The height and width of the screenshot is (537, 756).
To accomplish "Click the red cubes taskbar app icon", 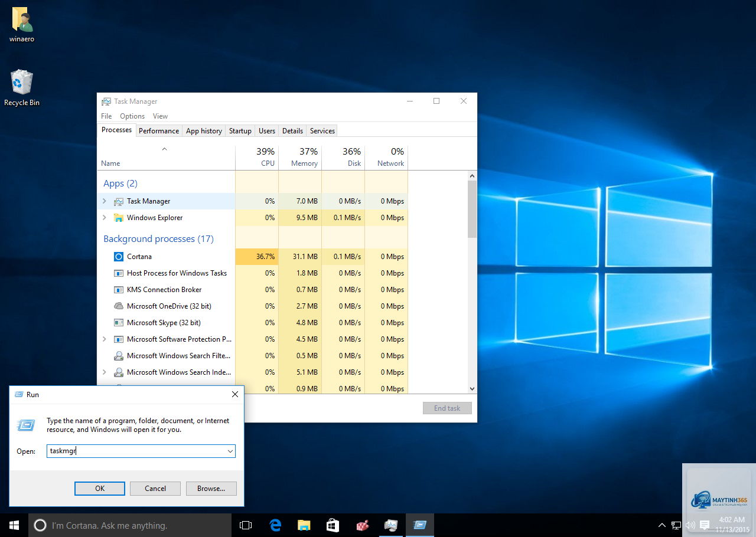I will click(362, 525).
